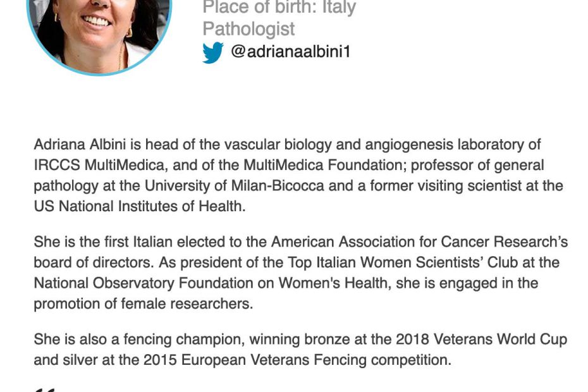Open the @adrianaalbini1 Twitter handle

click(291, 51)
